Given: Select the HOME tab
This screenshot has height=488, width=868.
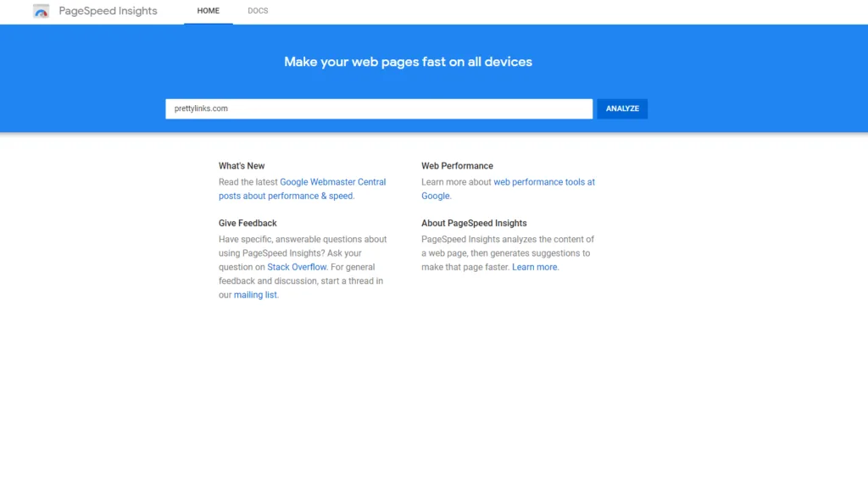Looking at the screenshot, I should coord(209,11).
